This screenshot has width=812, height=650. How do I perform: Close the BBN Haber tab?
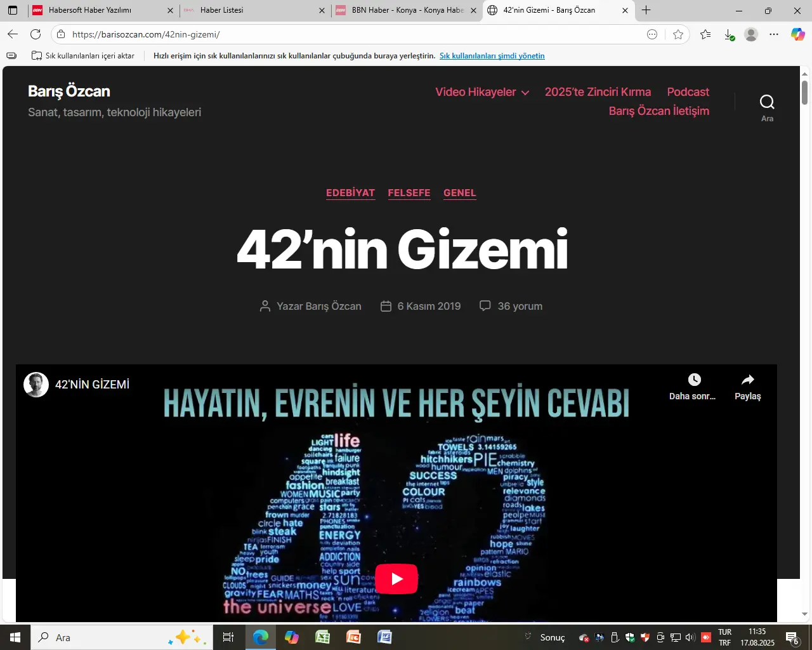(x=473, y=10)
